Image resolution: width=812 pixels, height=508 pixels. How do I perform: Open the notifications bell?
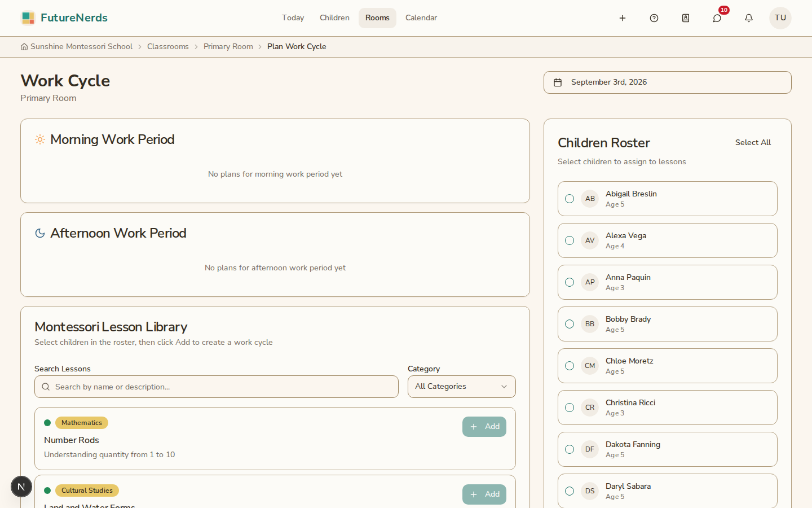[749, 18]
